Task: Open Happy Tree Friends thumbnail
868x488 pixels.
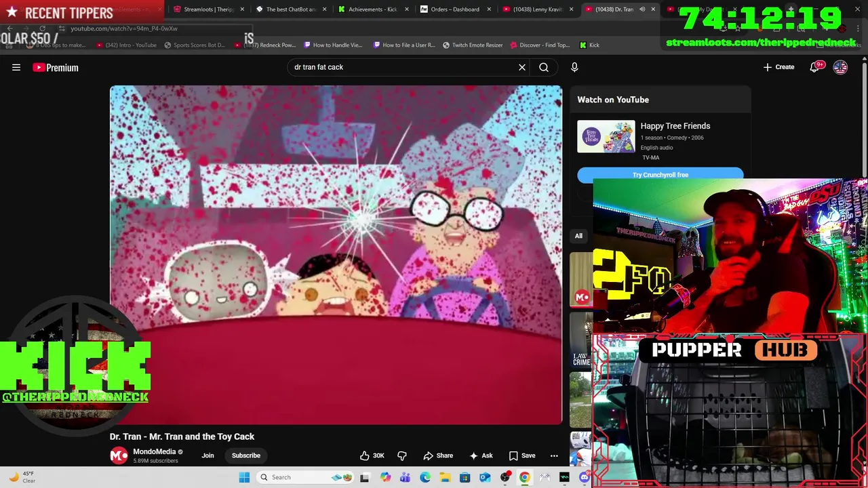Action: [606, 136]
